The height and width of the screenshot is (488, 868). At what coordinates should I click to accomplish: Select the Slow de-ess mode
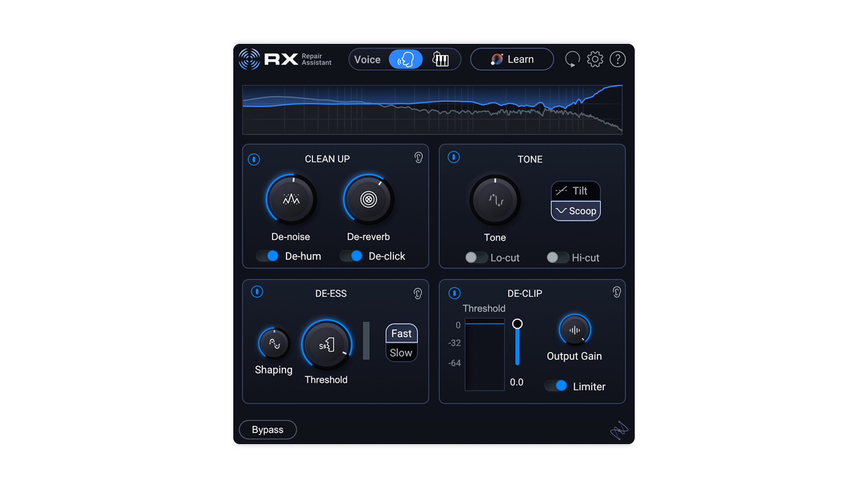pos(401,352)
